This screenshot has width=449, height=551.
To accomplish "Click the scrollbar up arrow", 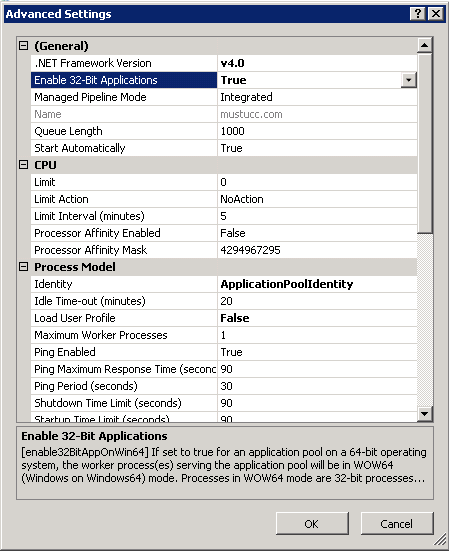I will tap(424, 45).
